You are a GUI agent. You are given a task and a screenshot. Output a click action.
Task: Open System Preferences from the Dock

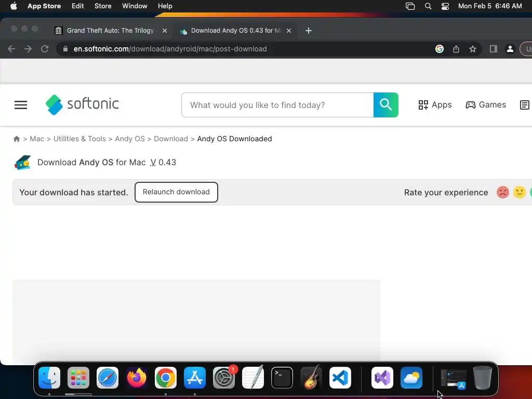point(224,378)
